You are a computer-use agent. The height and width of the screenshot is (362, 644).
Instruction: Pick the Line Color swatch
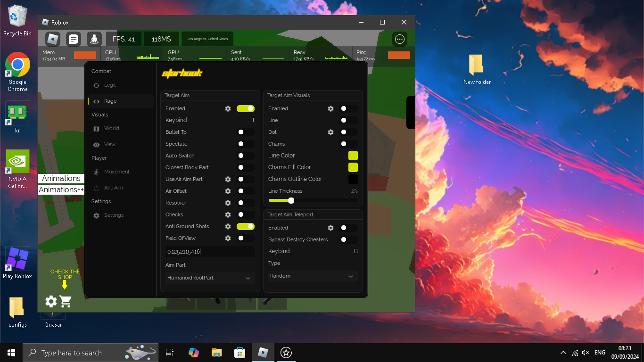pos(353,156)
